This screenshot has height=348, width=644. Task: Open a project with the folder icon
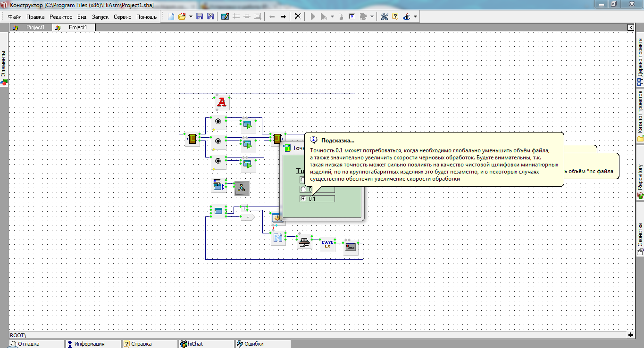182,17
